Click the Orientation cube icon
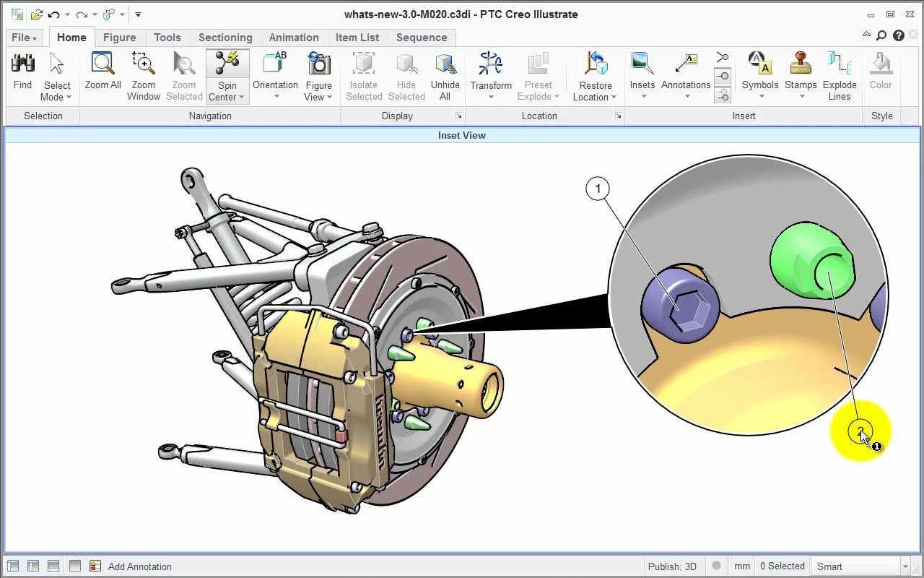 (275, 64)
